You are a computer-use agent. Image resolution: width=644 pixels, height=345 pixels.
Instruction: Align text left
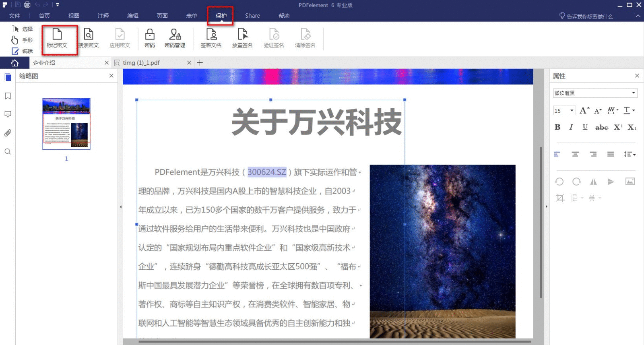coord(557,154)
